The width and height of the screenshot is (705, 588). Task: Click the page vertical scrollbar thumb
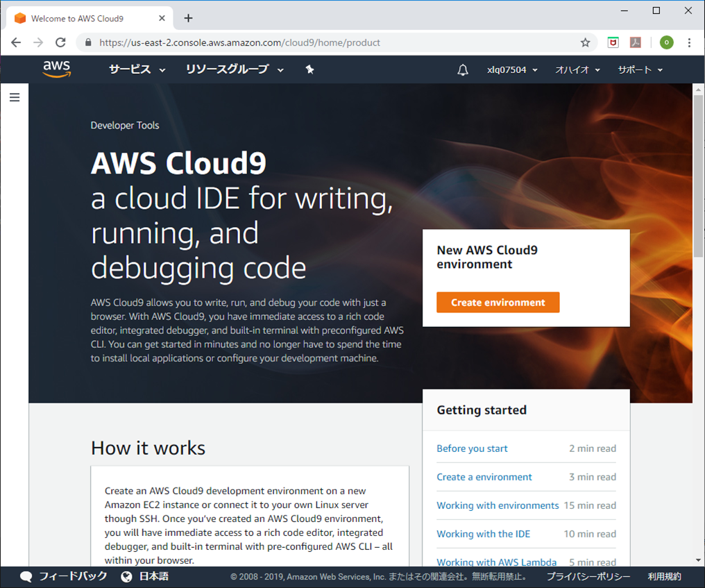[698, 176]
